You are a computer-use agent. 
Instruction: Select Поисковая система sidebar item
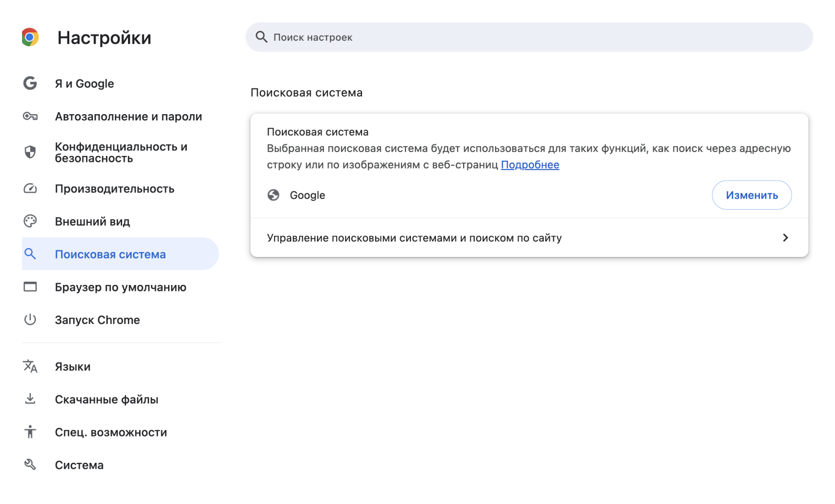pos(120,254)
